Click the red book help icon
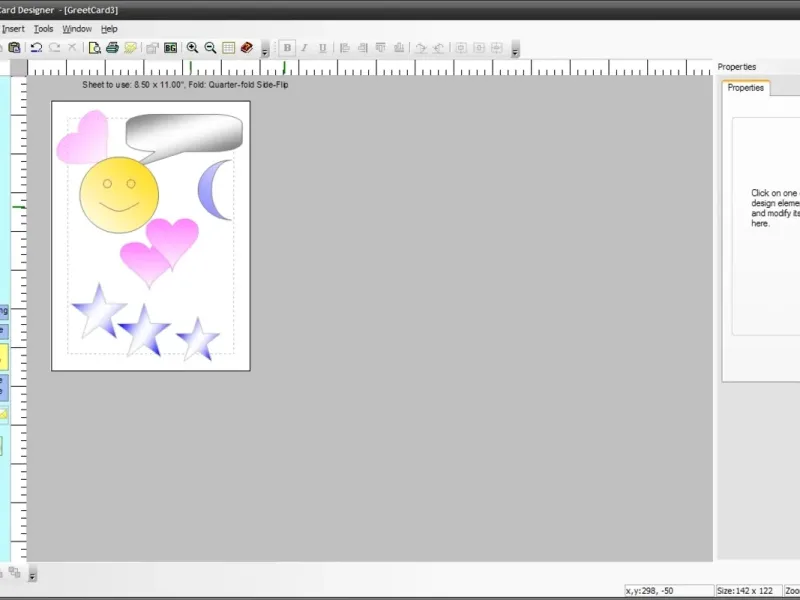800x600 pixels. point(247,47)
